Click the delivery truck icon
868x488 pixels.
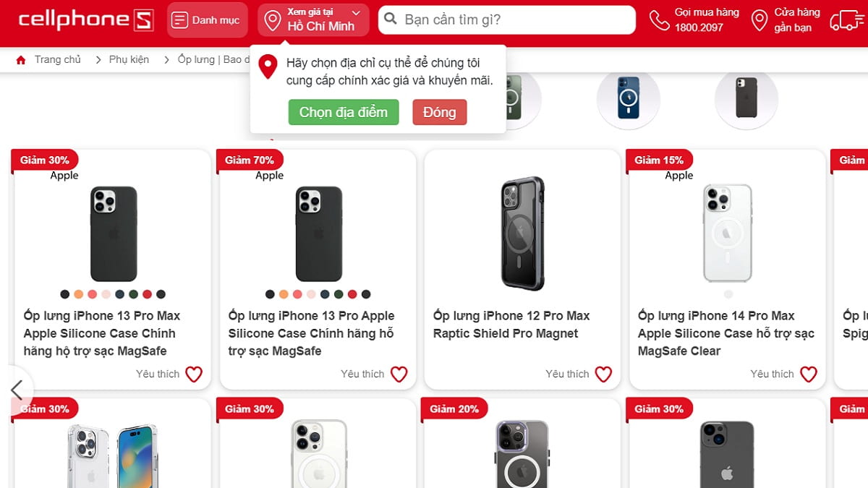click(848, 20)
